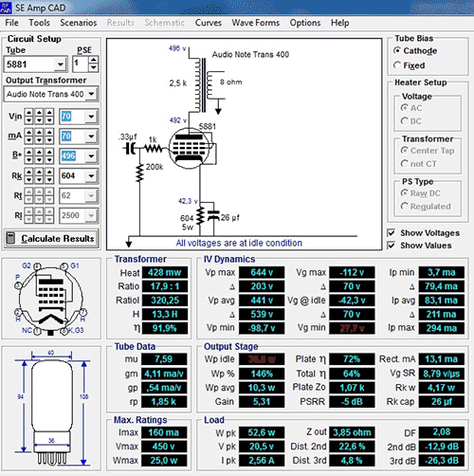The width and height of the screenshot is (474, 476).
Task: Toggle the Show Values checkbox
Action: (392, 246)
